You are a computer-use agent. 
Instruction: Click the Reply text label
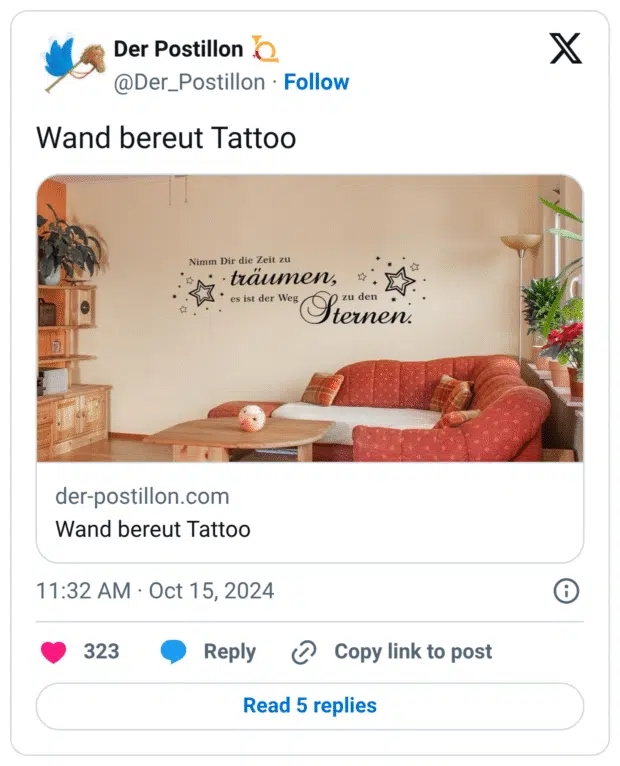(x=230, y=652)
